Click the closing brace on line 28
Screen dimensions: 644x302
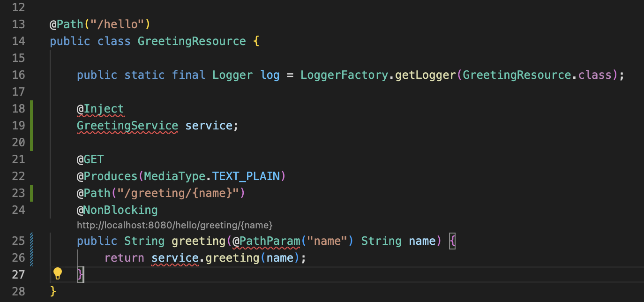tap(53, 291)
